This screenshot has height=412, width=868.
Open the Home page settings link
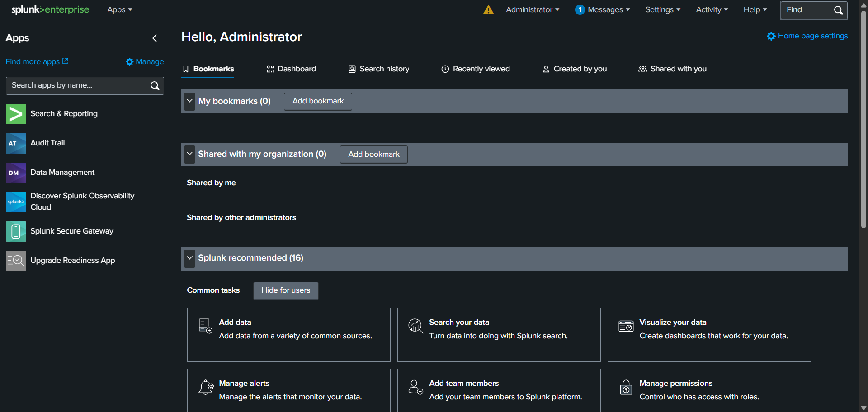point(807,36)
